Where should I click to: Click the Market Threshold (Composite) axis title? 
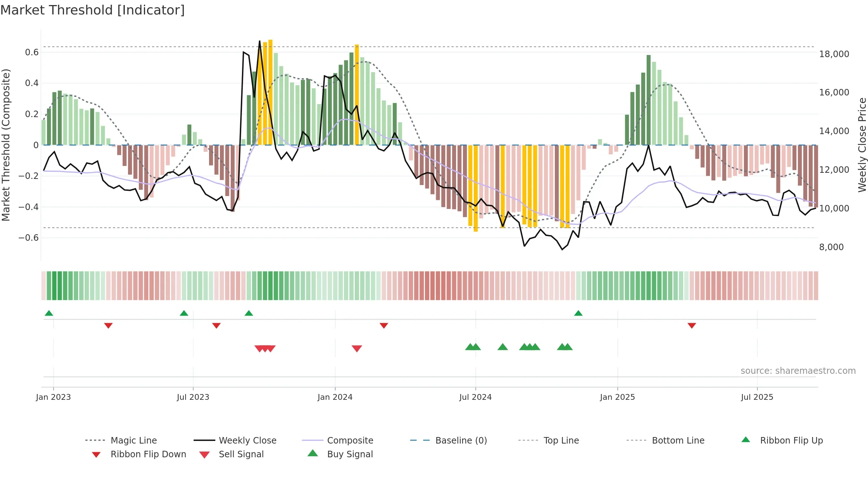coord(6,145)
